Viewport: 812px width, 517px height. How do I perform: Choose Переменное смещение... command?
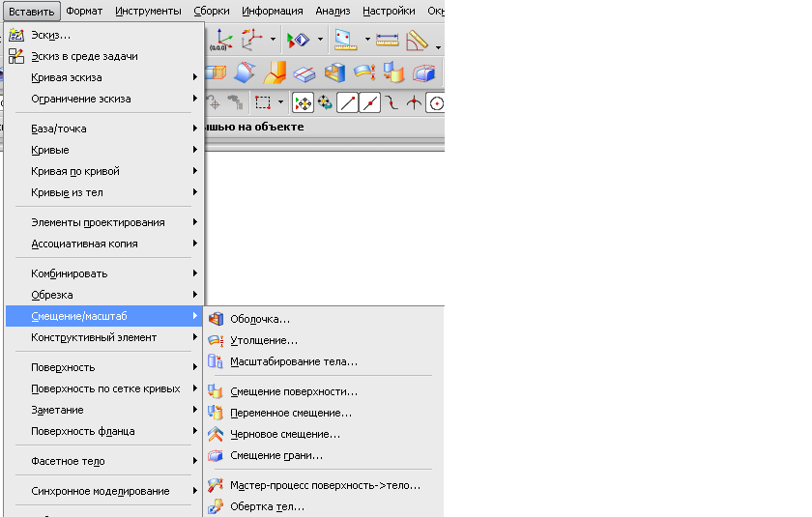pyautogui.click(x=324, y=413)
